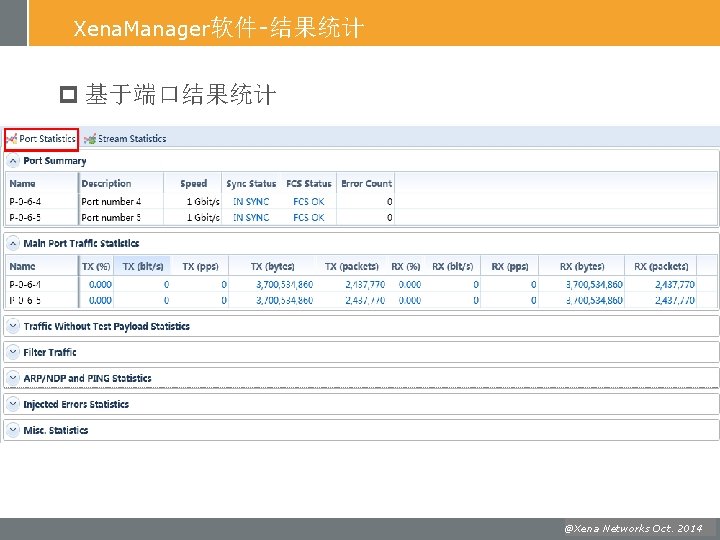Viewport: 720px width, 540px height.
Task: Click the Speed column header
Action: pyautogui.click(x=193, y=183)
